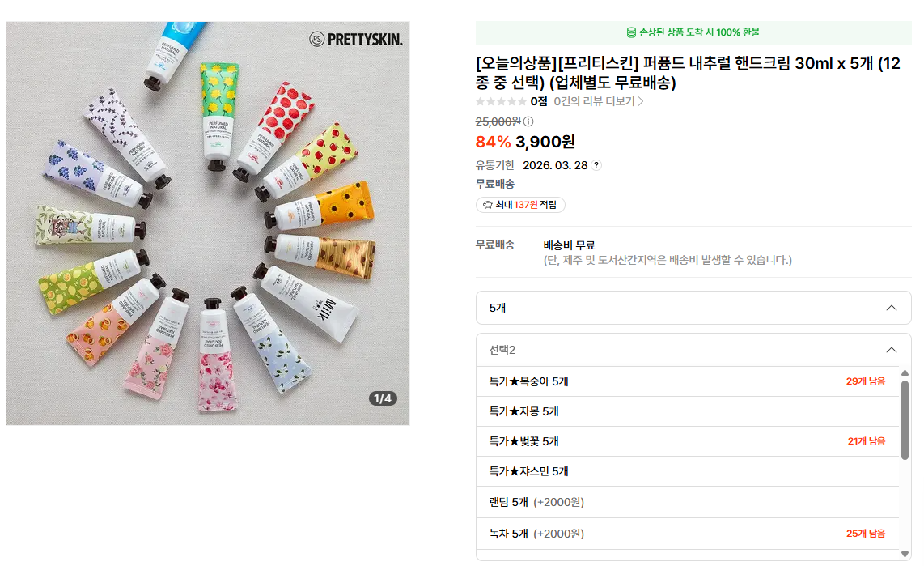
Task: Choose '특가★벚꽃 5개' option
Action: [x=523, y=441]
